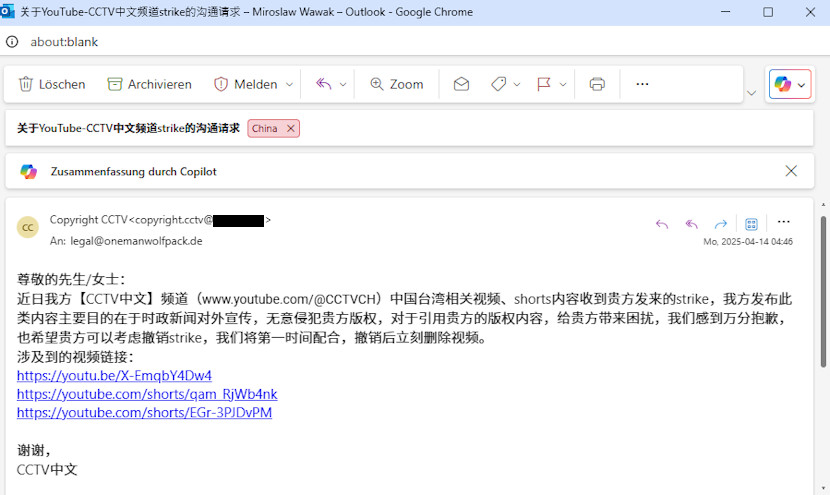
Task: Click the line 涉及到的视频链接
Action: click(x=75, y=356)
